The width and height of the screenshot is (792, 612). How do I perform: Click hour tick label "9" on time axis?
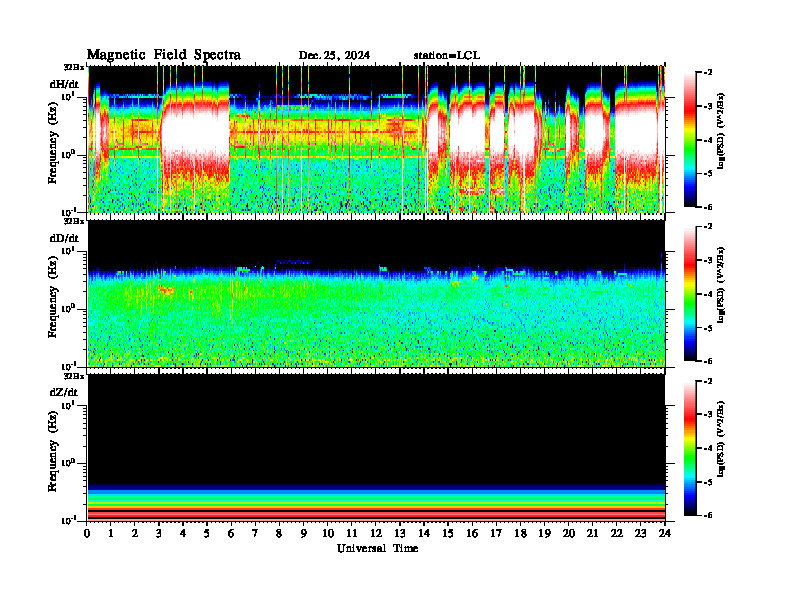pyautogui.click(x=304, y=533)
